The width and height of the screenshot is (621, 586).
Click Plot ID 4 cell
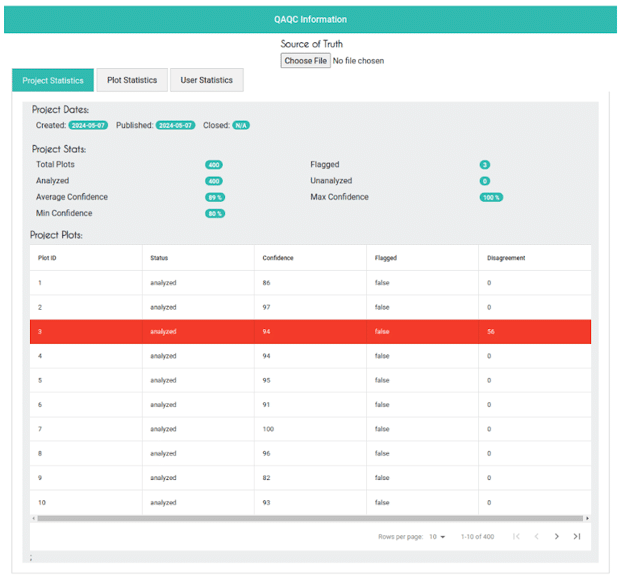[86, 356]
